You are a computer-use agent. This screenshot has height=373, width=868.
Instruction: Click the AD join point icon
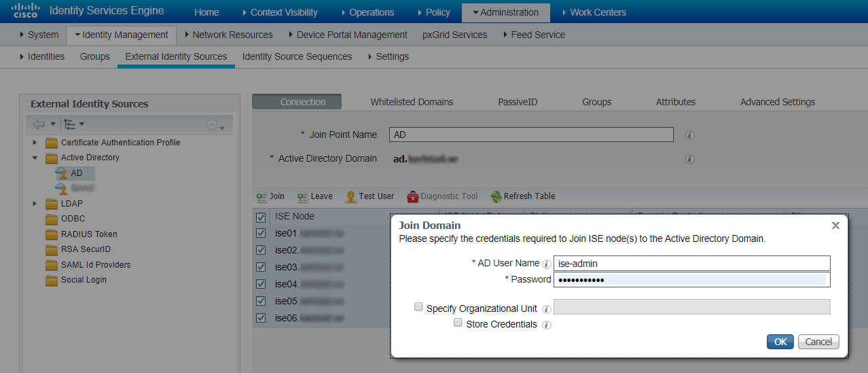tap(61, 173)
